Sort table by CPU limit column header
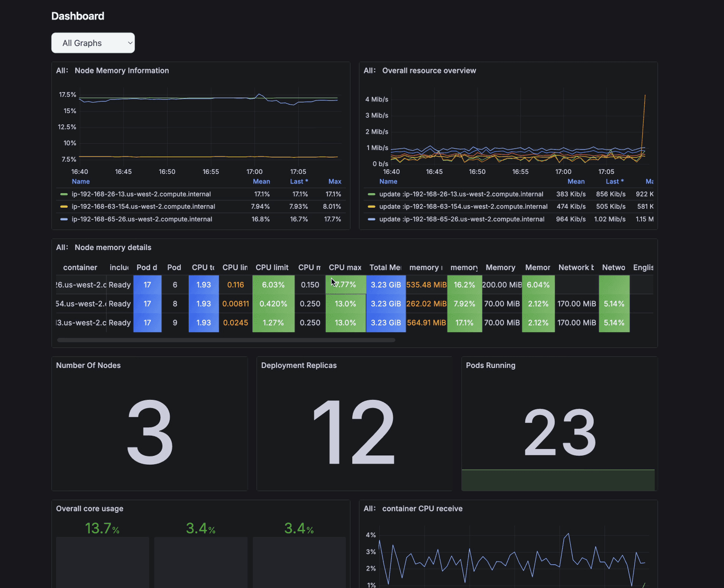The width and height of the screenshot is (724, 588). point(272,268)
